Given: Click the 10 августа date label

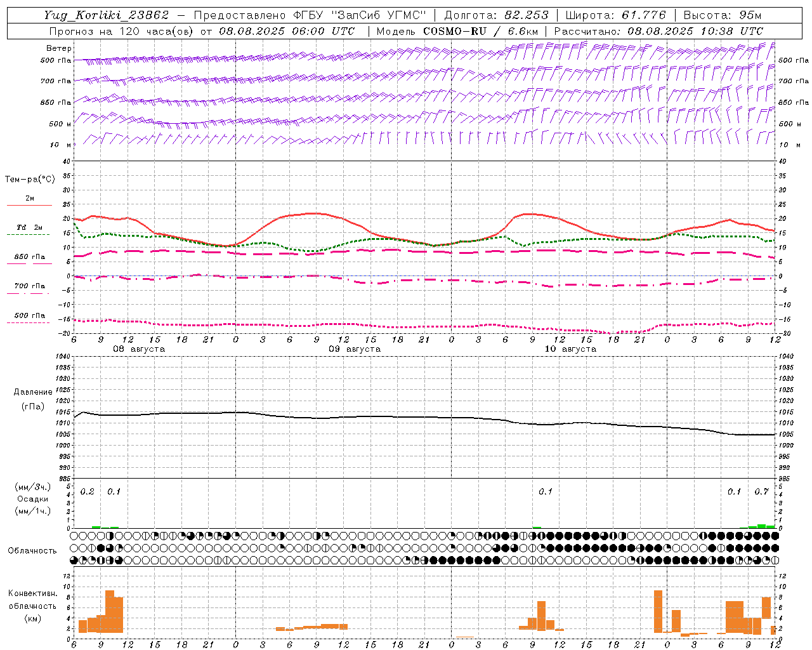Looking at the screenshot, I should click(570, 349).
